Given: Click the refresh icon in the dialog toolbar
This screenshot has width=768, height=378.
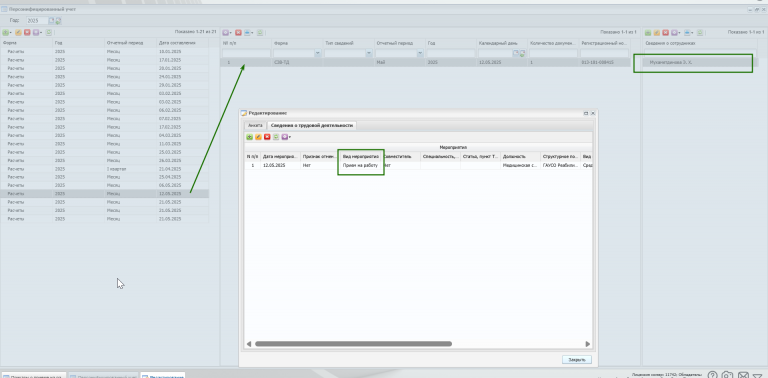Looking at the screenshot, I should click(x=276, y=137).
